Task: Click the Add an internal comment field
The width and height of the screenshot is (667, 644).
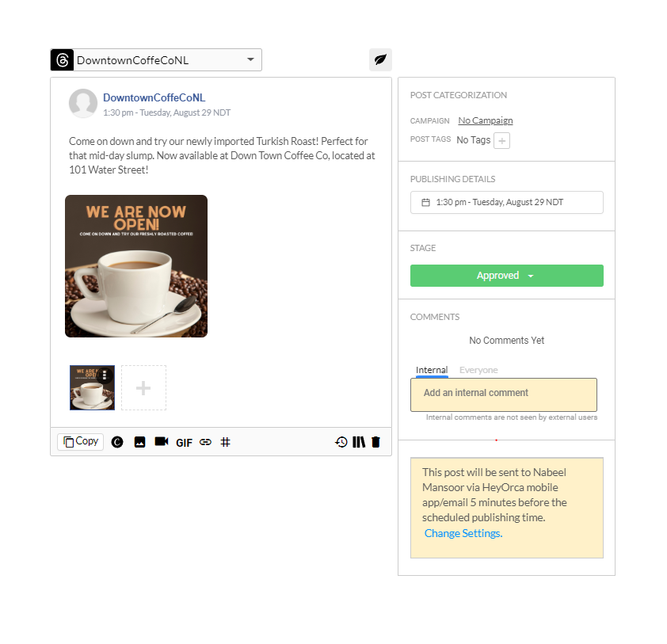Action: [504, 394]
